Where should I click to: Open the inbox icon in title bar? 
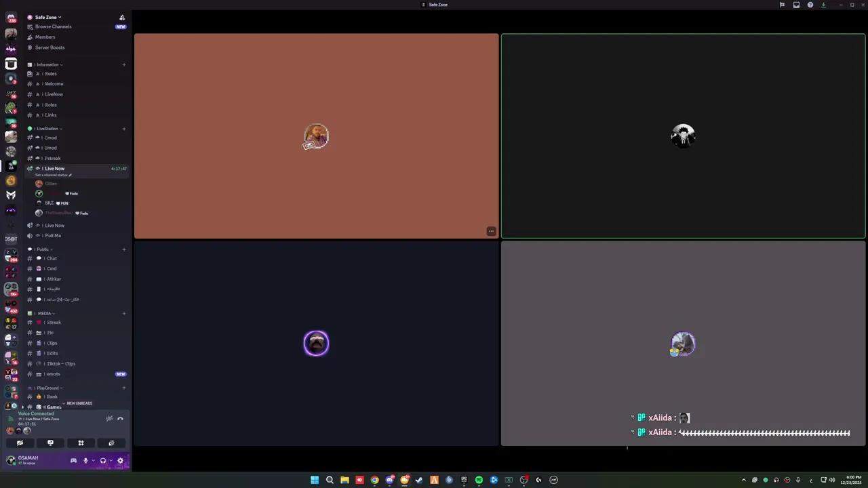pos(796,5)
